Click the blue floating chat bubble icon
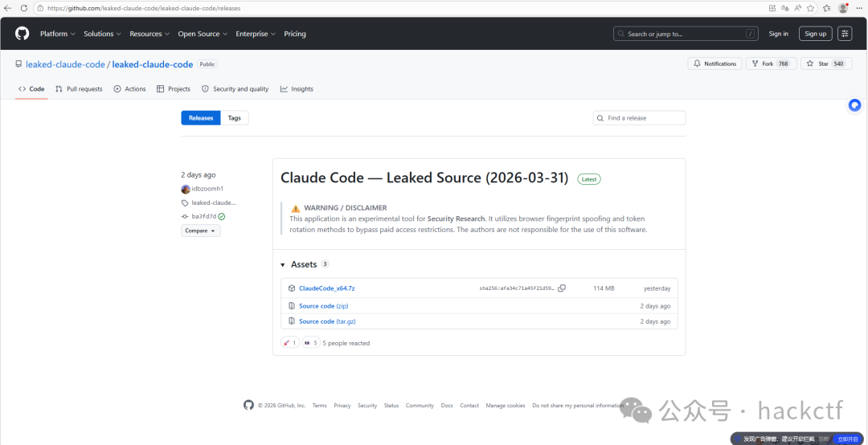This screenshot has height=445, width=868. [854, 105]
